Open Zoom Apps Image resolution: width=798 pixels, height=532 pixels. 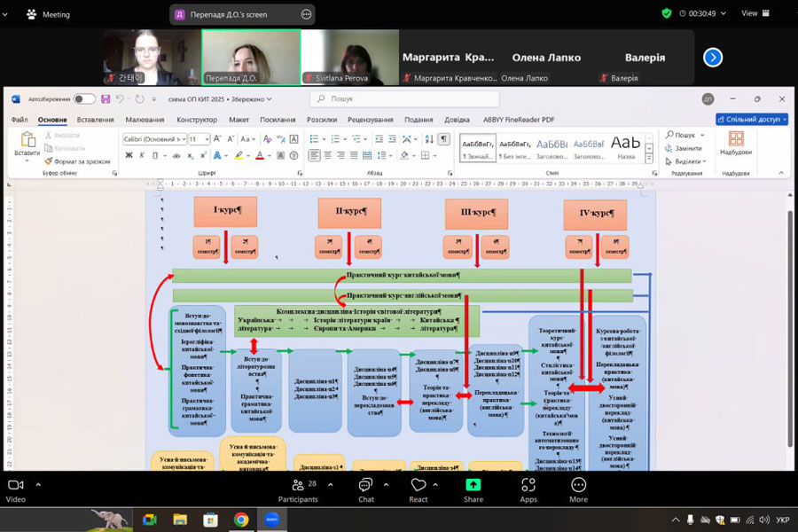coord(528,490)
